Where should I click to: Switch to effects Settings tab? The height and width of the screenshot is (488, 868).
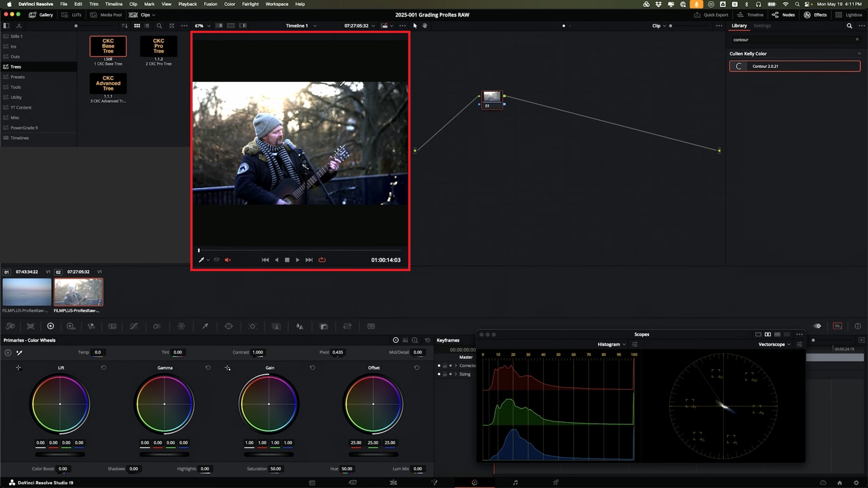pyautogui.click(x=762, y=26)
